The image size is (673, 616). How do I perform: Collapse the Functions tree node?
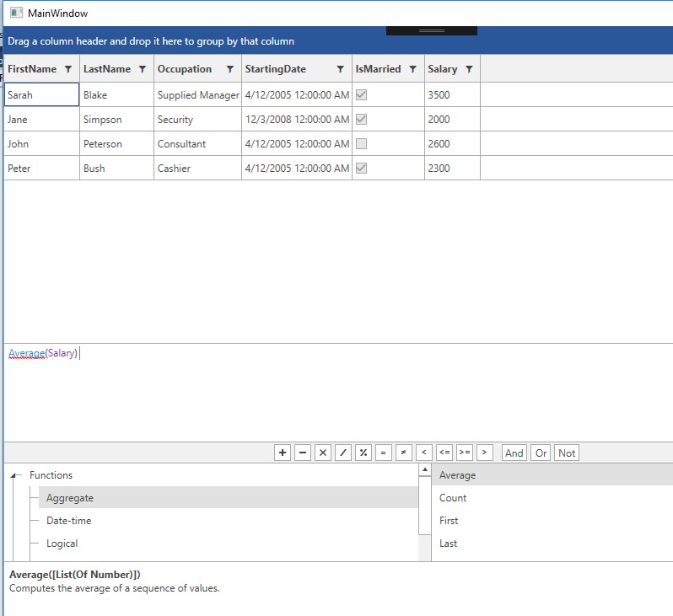pos(13,475)
